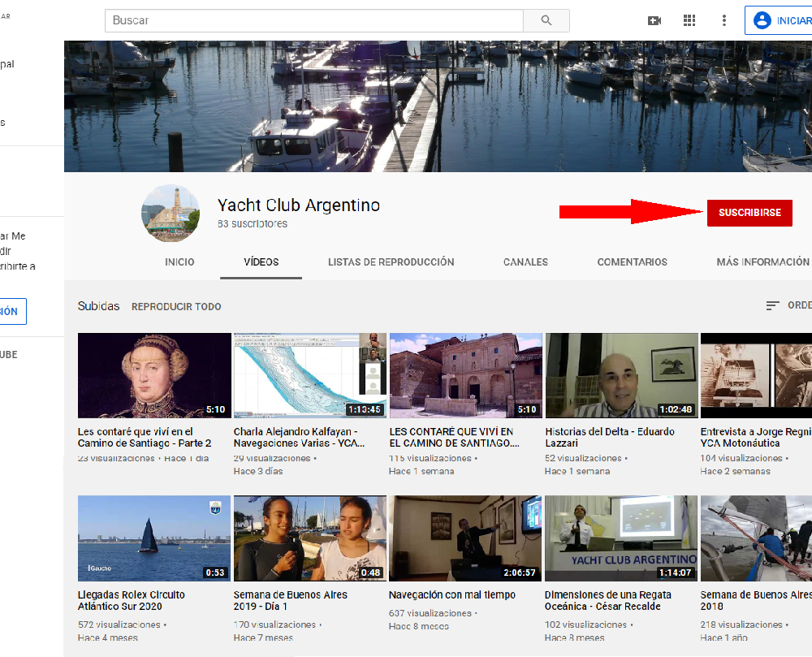This screenshot has width=812, height=657.
Task: Play the Historias del Delta video thumbnail
Action: tap(621, 375)
